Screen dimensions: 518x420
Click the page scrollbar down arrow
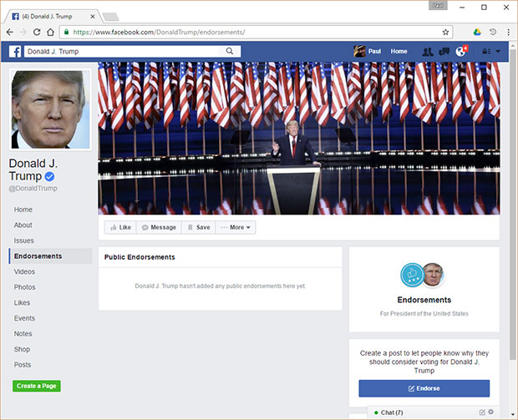pyautogui.click(x=513, y=414)
